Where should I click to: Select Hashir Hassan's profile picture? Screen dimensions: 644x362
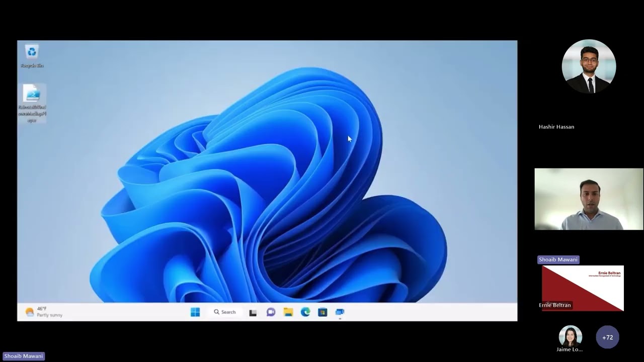(x=589, y=66)
